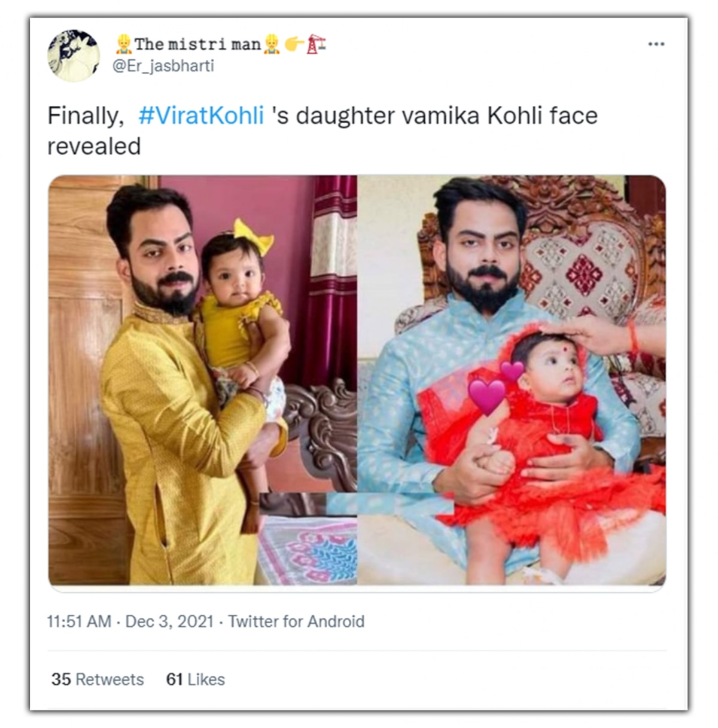Click the small pink heart sticker on photo
This screenshot has width=718, height=728.
[x=512, y=370]
